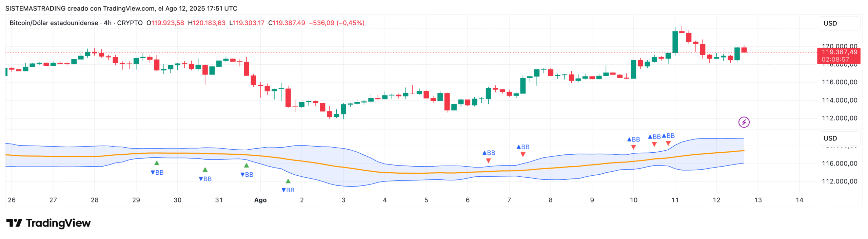
Task: Click the close value C119.387,49 in legend
Action: (287, 23)
